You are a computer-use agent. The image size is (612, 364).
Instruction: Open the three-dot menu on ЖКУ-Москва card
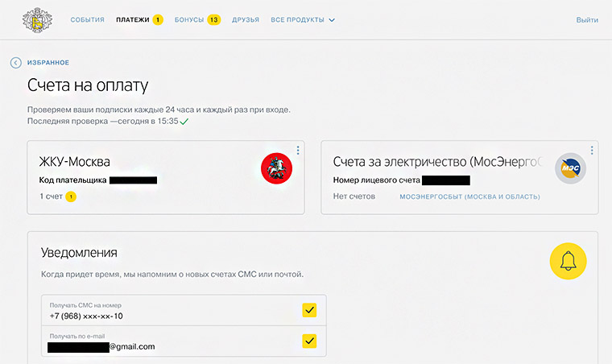(x=298, y=151)
